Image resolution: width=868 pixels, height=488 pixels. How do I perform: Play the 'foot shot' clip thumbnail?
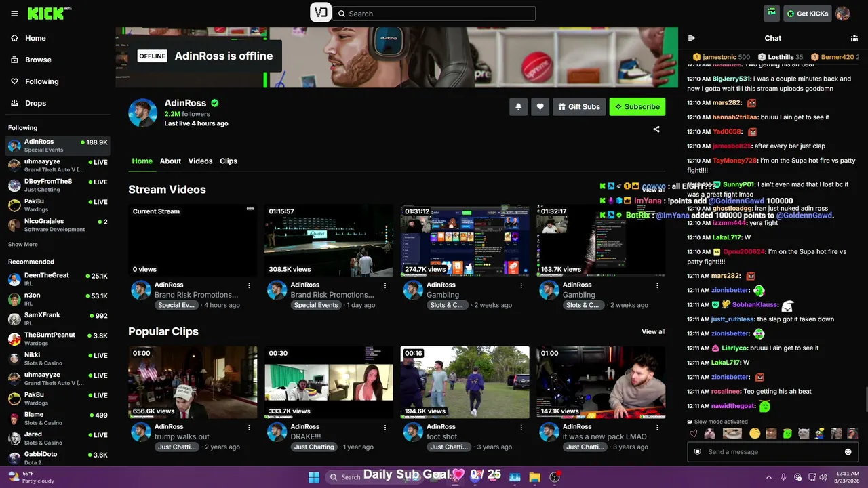click(x=465, y=382)
